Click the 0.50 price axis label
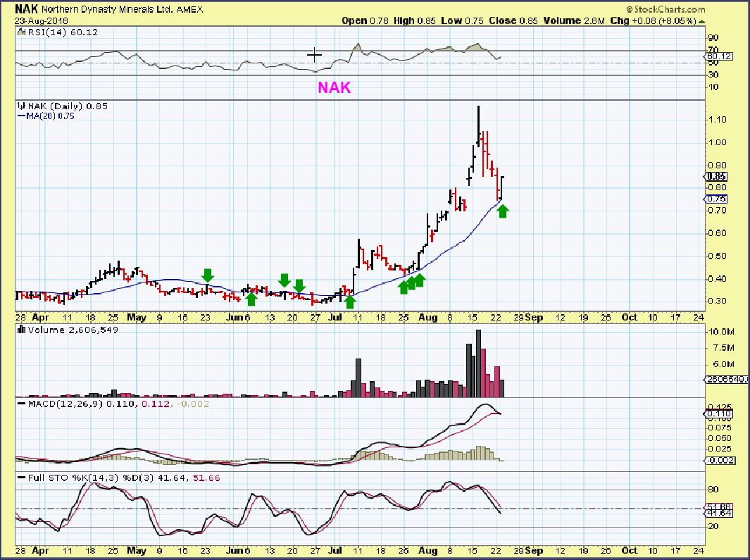Screen dimensions: 750x560 point(717,256)
